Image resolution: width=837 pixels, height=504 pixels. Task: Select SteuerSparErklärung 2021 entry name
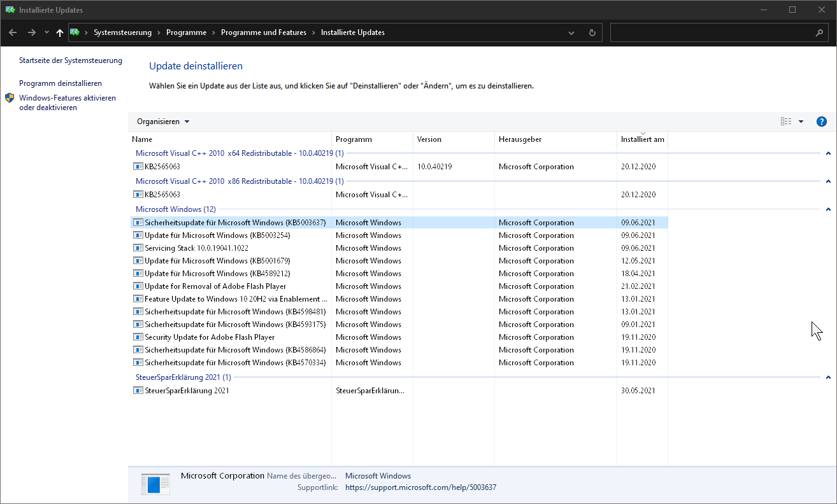187,391
